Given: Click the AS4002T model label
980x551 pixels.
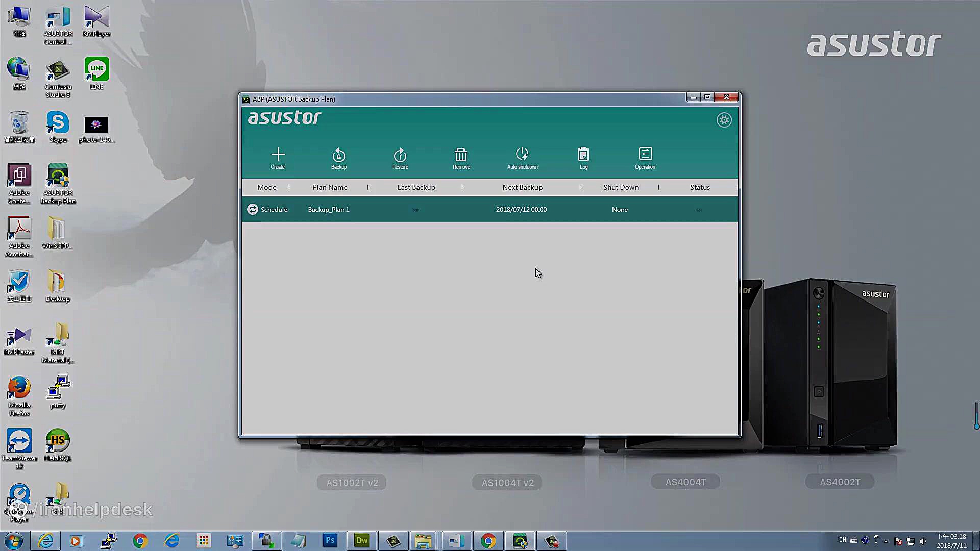Looking at the screenshot, I should coord(840,482).
